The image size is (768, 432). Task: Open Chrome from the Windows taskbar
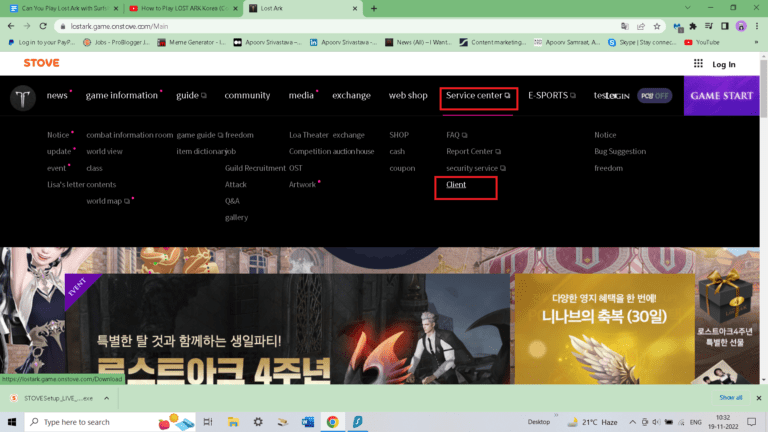[332, 422]
